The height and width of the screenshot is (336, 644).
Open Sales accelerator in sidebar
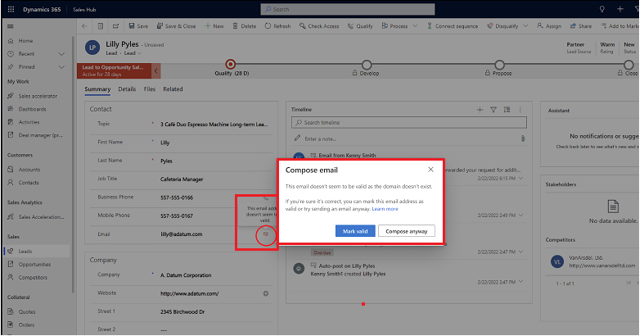pos(38,96)
